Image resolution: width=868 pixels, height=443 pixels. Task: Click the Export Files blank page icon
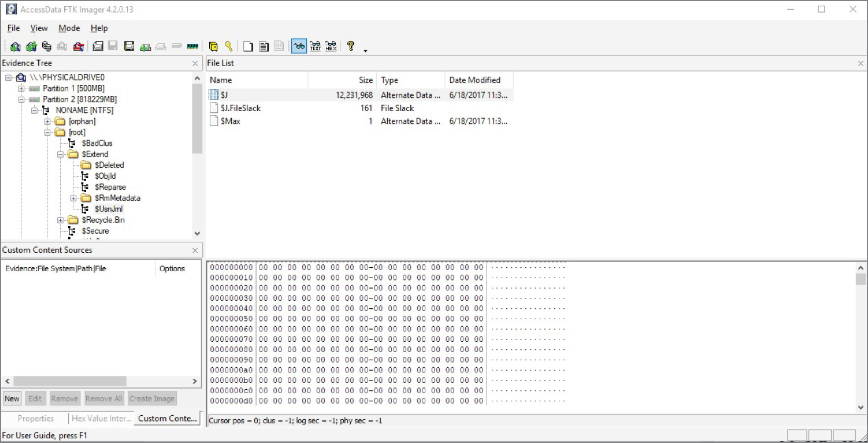[x=248, y=46]
